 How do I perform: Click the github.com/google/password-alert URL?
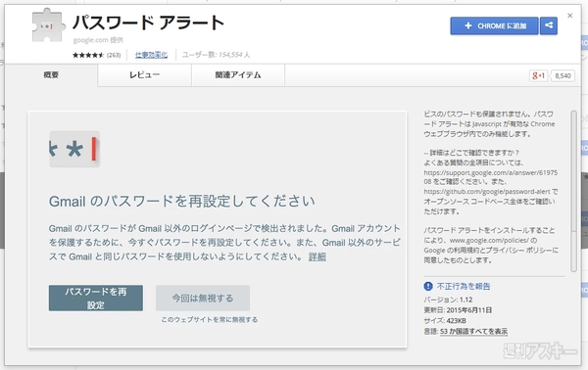487,192
